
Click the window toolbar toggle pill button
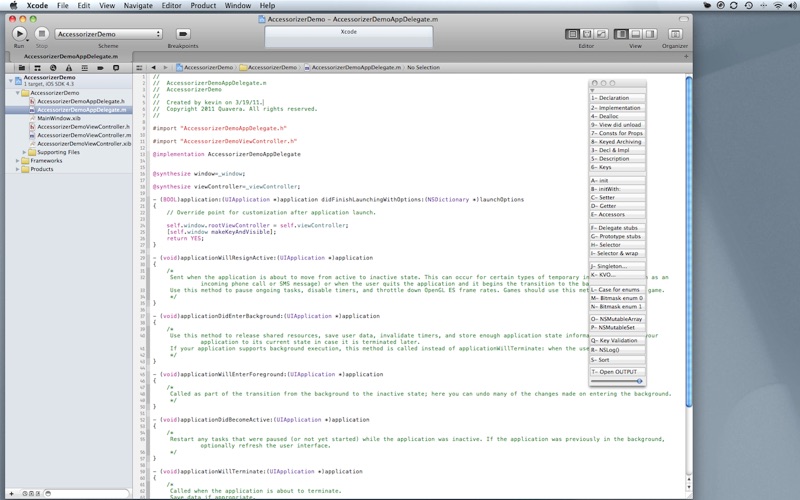[x=684, y=19]
